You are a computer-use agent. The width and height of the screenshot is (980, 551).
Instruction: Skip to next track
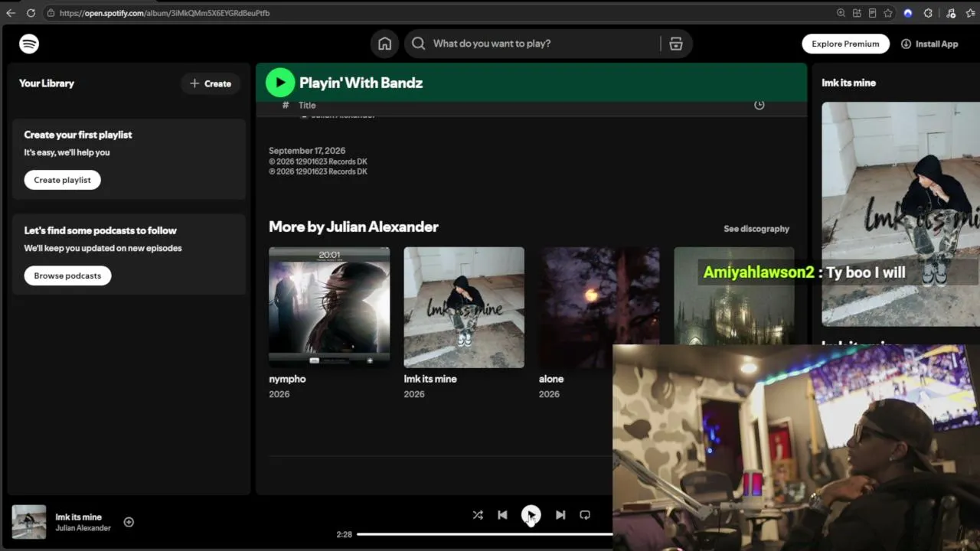point(560,515)
